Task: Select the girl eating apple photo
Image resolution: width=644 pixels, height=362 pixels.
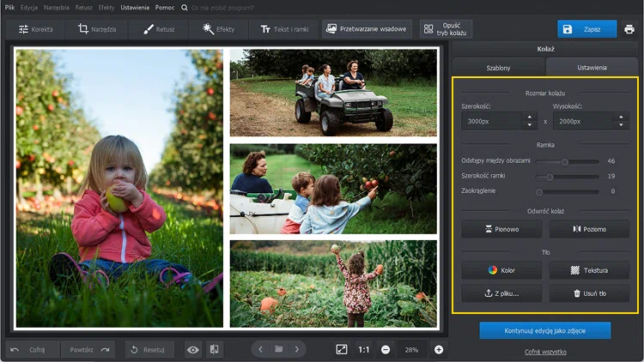Action: (x=119, y=187)
